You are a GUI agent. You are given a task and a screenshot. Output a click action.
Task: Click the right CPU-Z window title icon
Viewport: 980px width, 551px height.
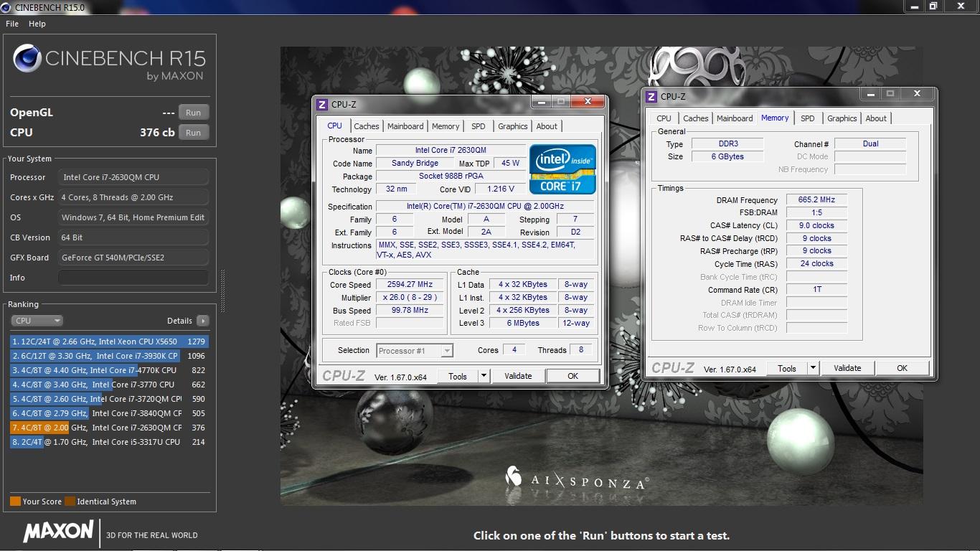pyautogui.click(x=651, y=96)
